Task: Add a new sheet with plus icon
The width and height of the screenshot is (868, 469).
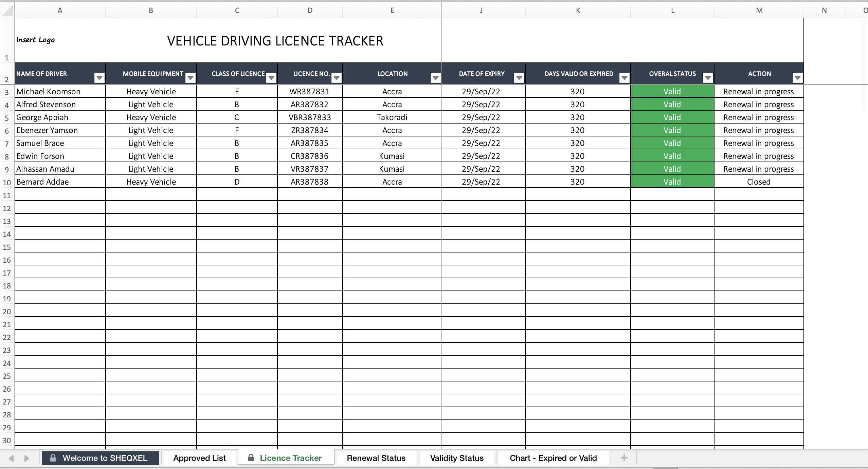Action: [x=624, y=458]
